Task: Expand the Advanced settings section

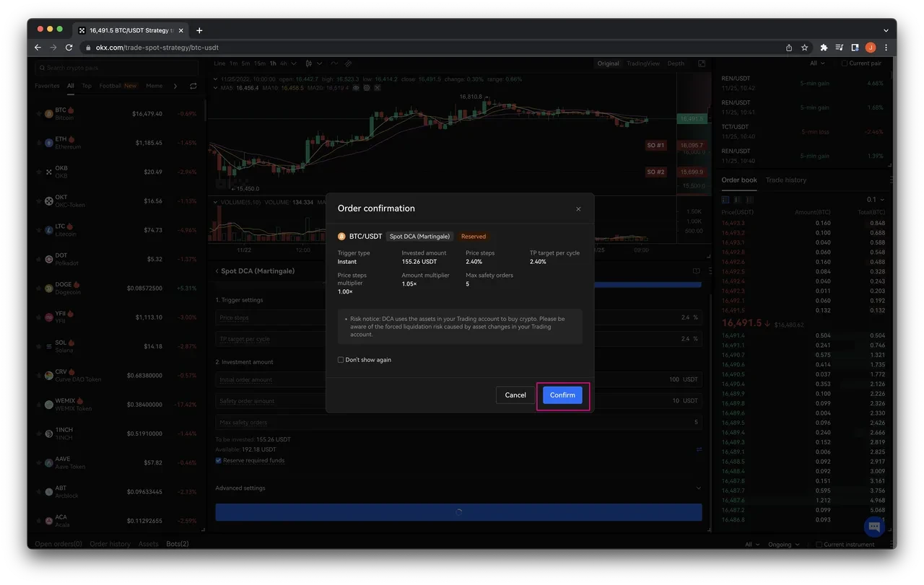Action: (698, 488)
